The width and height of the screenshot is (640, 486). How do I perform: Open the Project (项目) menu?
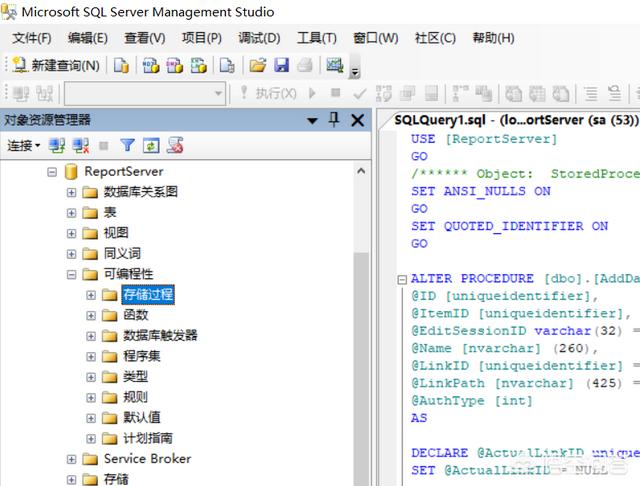pos(202,38)
